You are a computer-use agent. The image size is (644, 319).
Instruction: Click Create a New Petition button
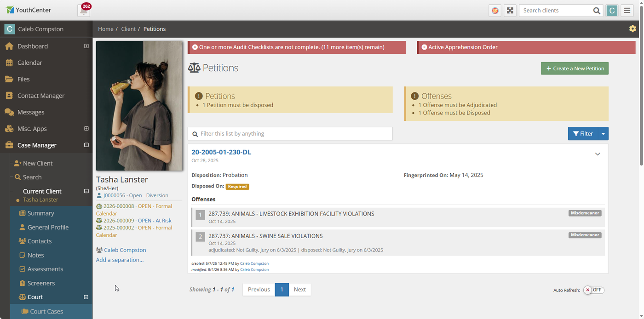575,68
